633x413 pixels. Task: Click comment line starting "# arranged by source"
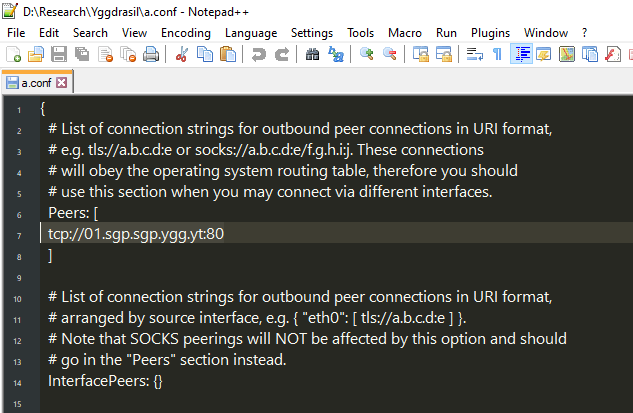click(257, 318)
